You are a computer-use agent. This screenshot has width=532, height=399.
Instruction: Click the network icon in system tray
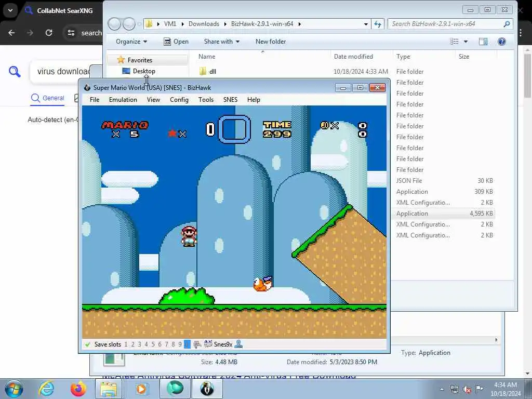coord(454,389)
